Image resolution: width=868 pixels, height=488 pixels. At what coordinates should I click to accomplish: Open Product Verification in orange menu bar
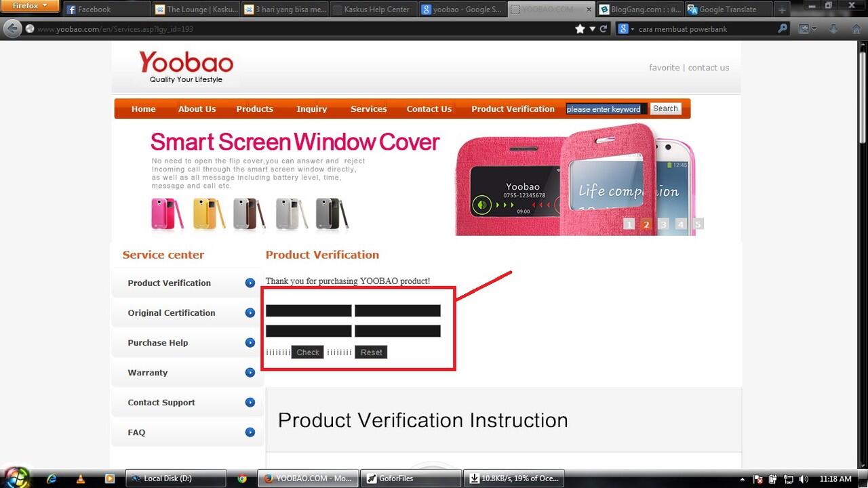513,109
